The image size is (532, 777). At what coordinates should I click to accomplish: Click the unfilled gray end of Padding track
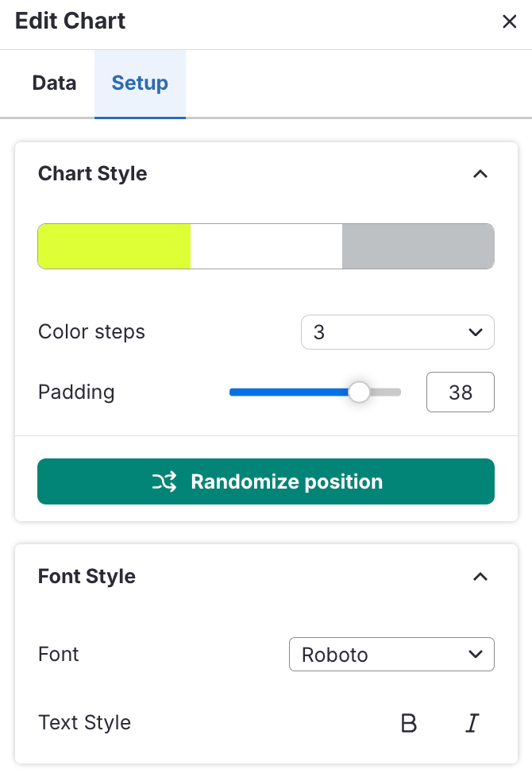pyautogui.click(x=389, y=392)
